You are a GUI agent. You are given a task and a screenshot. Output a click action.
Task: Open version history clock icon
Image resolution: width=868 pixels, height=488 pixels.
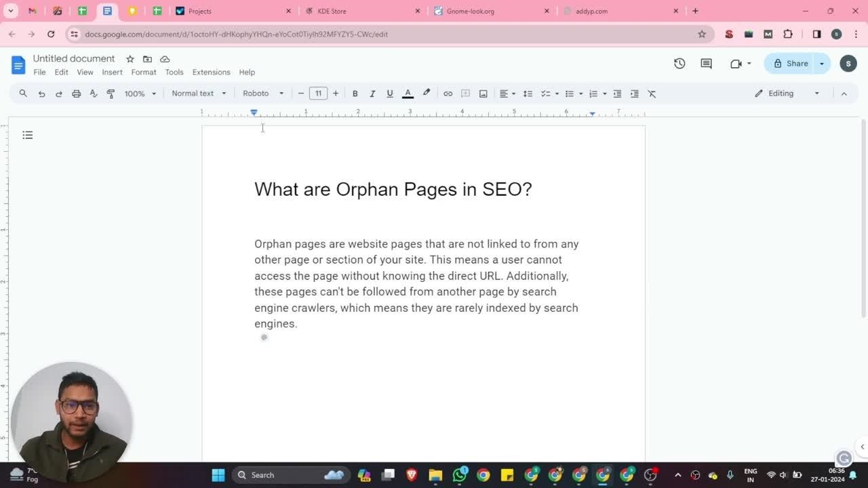(679, 64)
